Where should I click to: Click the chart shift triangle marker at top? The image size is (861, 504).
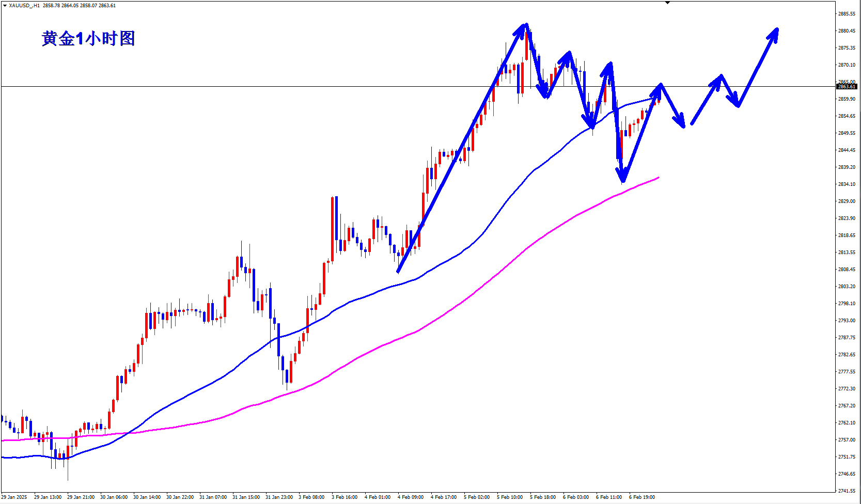coord(667,3)
